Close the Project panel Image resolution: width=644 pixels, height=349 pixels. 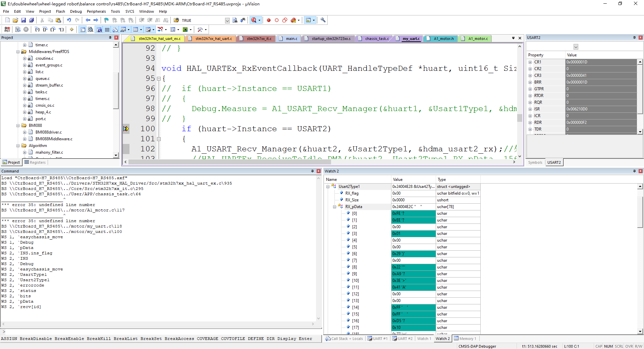tap(116, 38)
